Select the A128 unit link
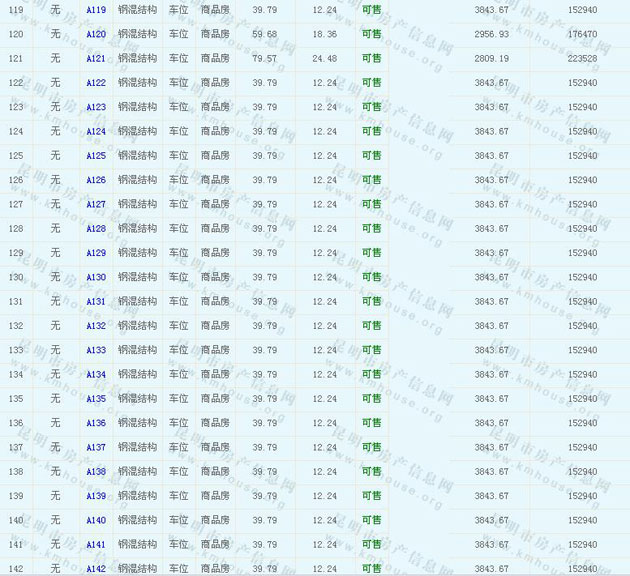 coord(96,229)
